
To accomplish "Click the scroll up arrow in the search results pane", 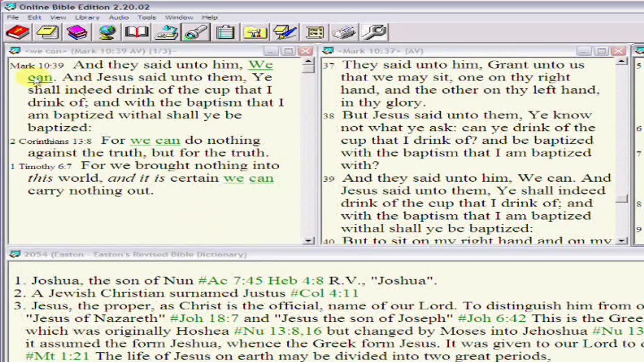I will [308, 62].
